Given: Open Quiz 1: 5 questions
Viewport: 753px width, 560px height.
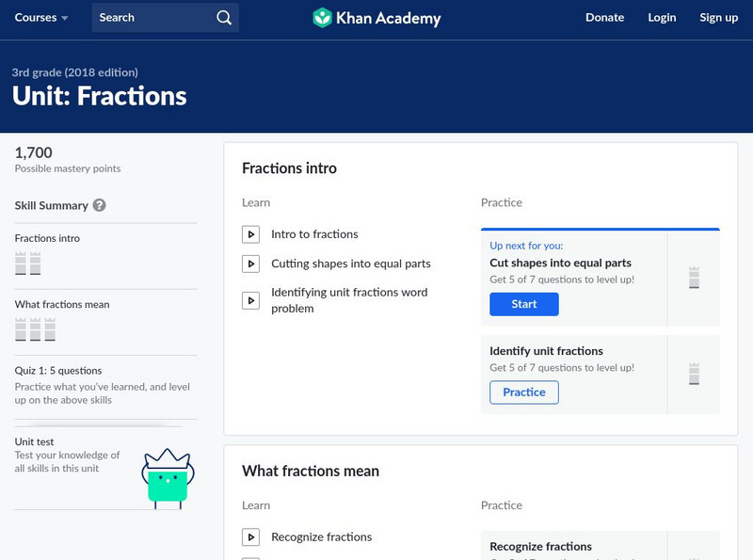Looking at the screenshot, I should (58, 371).
